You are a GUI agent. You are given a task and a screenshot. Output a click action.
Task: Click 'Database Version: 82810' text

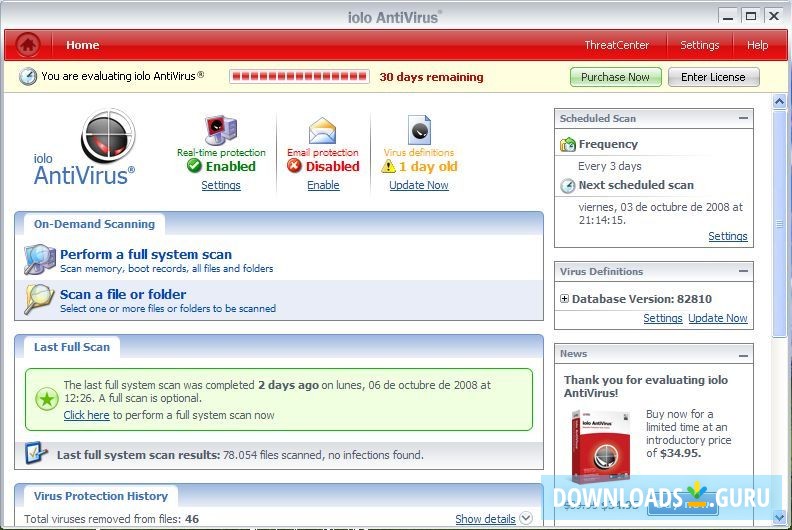(642, 299)
